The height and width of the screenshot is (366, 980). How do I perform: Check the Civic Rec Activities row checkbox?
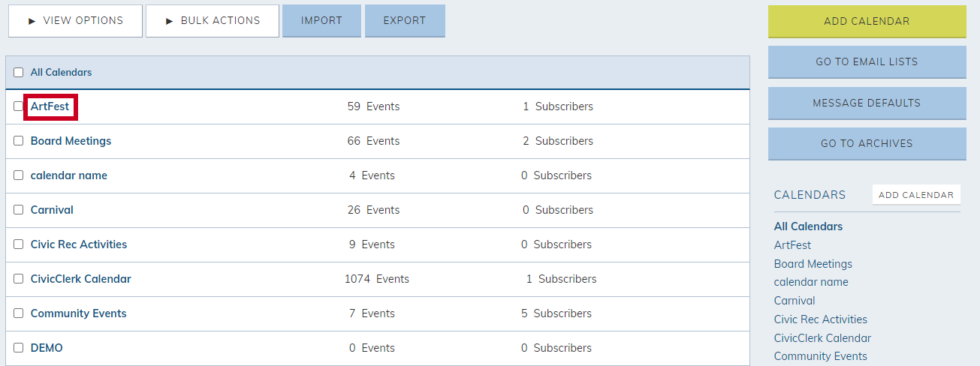[x=19, y=244]
